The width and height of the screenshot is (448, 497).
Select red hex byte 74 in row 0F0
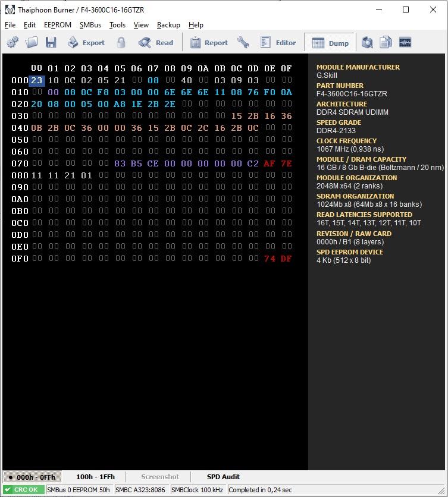coord(270,259)
